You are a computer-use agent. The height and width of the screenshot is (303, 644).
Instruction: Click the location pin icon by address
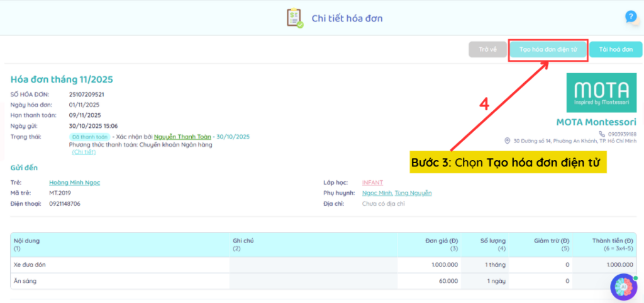coord(508,141)
